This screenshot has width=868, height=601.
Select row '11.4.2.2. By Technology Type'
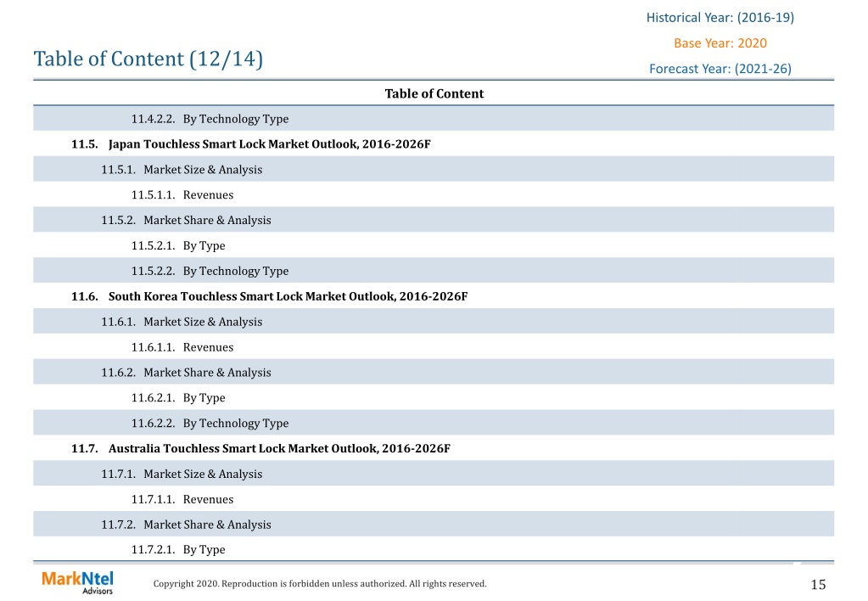coord(434,119)
